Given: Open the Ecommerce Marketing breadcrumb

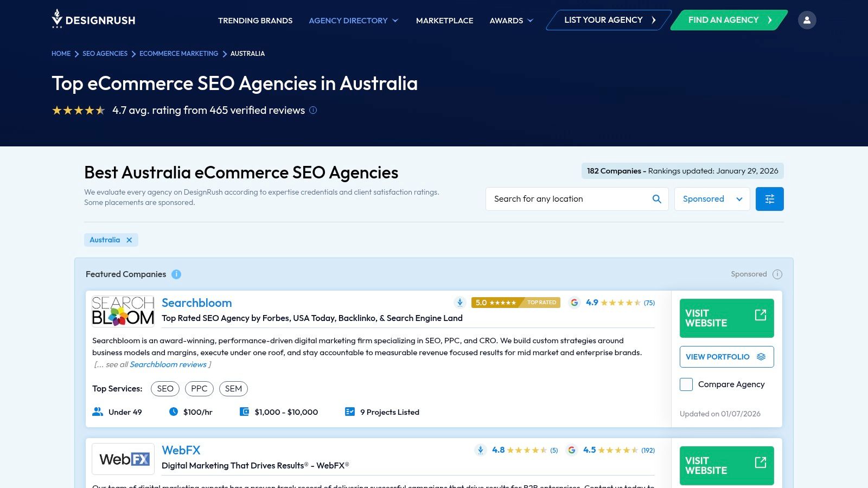Looking at the screenshot, I should coord(178,54).
